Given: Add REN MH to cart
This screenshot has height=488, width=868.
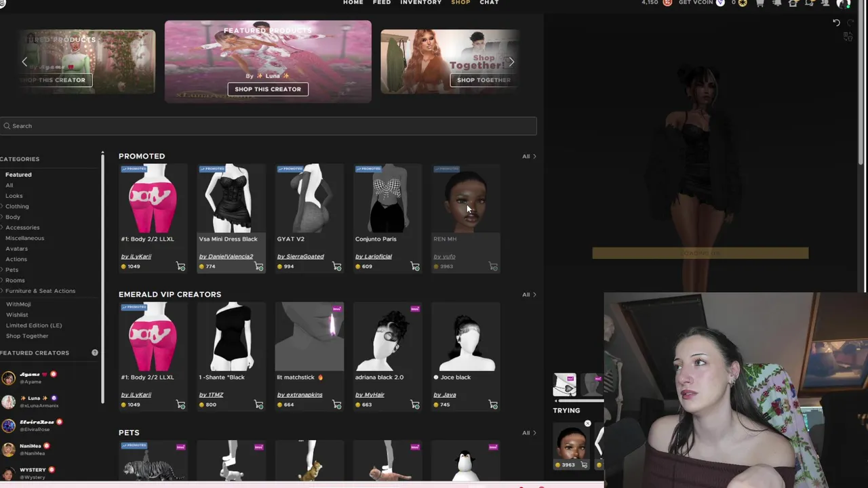Looking at the screenshot, I should [x=493, y=266].
